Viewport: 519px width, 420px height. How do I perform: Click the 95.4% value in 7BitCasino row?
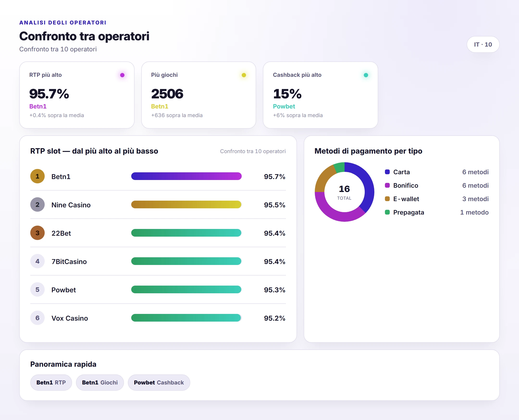click(x=275, y=262)
